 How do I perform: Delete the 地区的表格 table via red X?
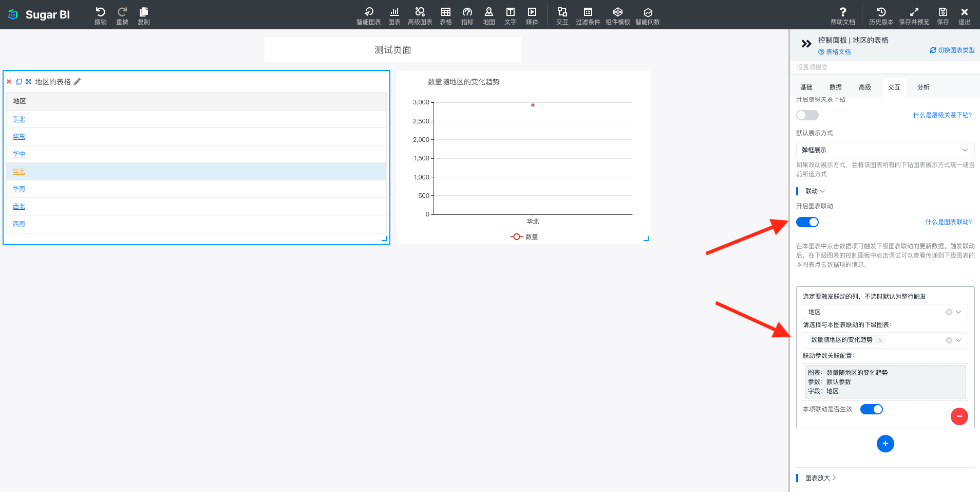point(9,82)
